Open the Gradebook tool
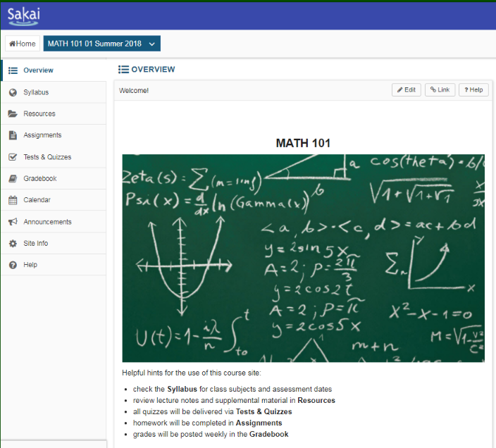496x448 pixels. [54, 179]
